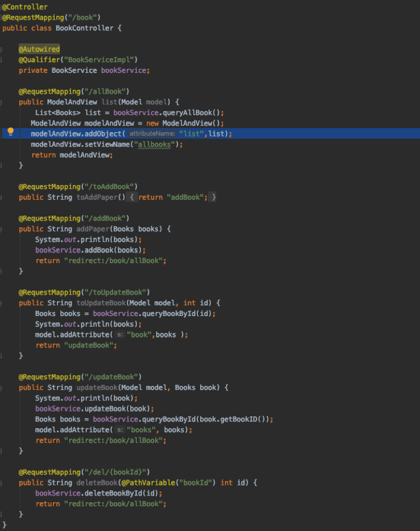Click the toUpdateBook method name
This screenshot has width=420, height=531.
pyautogui.click(x=100, y=303)
